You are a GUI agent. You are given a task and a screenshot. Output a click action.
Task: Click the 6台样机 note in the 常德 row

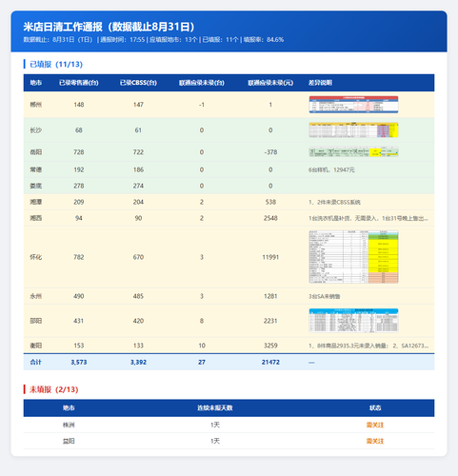[x=331, y=169]
